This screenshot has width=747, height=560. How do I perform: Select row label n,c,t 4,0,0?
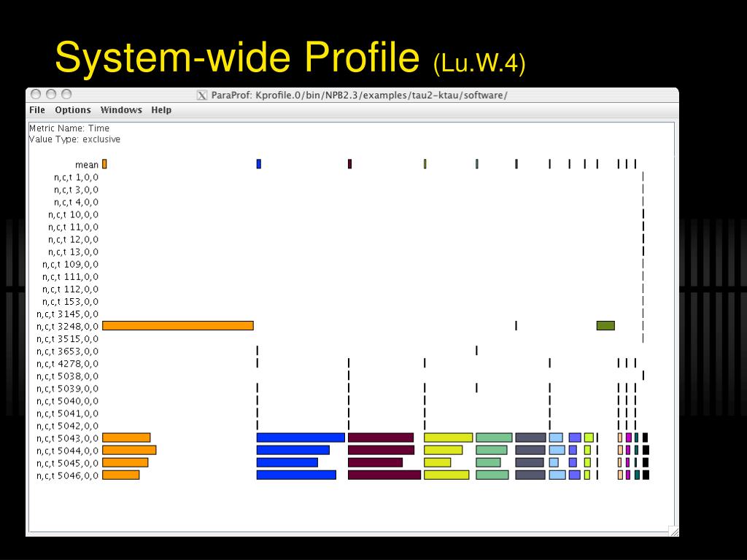[76, 202]
